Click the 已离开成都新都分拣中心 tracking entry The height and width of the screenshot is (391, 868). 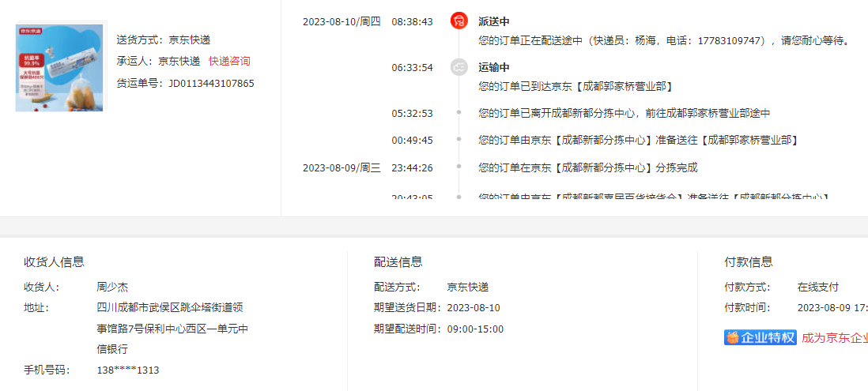[x=624, y=114]
